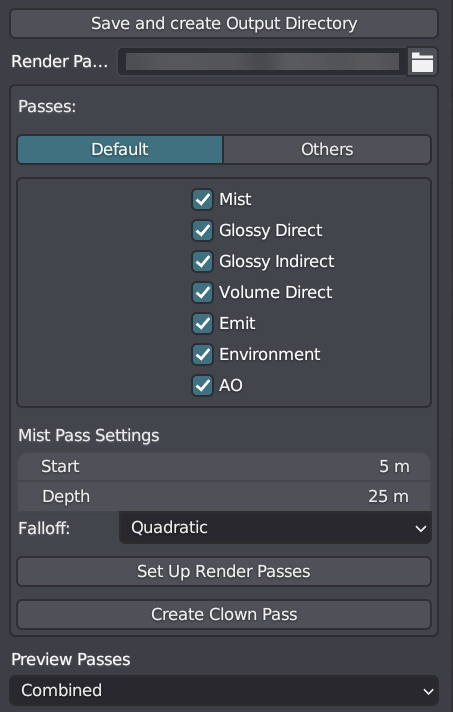Disable the AO pass checkbox
Viewport: 453px width, 712px height.
coord(202,386)
